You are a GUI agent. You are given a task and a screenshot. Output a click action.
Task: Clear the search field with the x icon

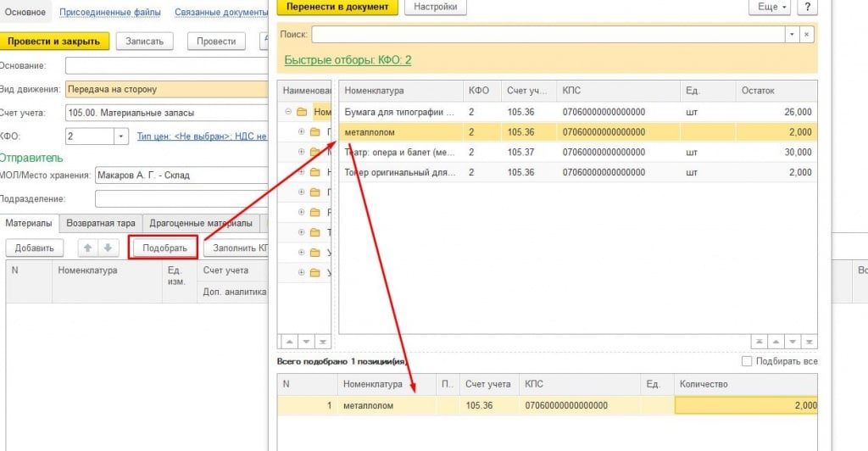pos(807,35)
